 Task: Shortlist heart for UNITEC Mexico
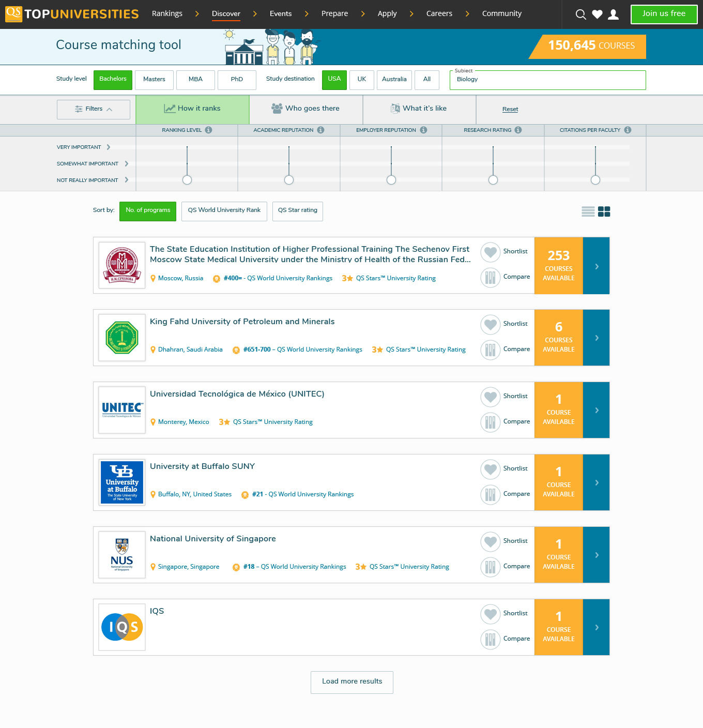tap(491, 397)
